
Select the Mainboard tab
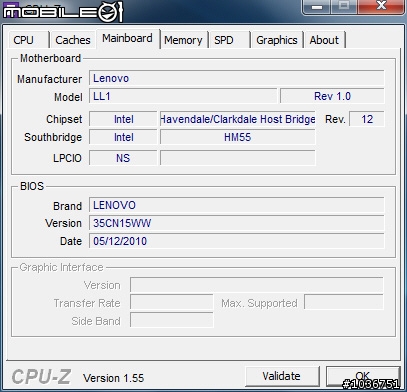(x=128, y=39)
